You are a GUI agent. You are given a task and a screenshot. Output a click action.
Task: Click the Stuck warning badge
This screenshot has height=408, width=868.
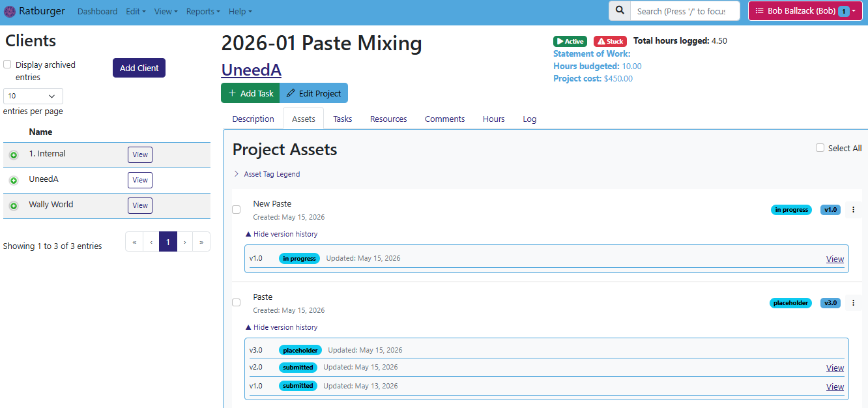click(x=610, y=41)
